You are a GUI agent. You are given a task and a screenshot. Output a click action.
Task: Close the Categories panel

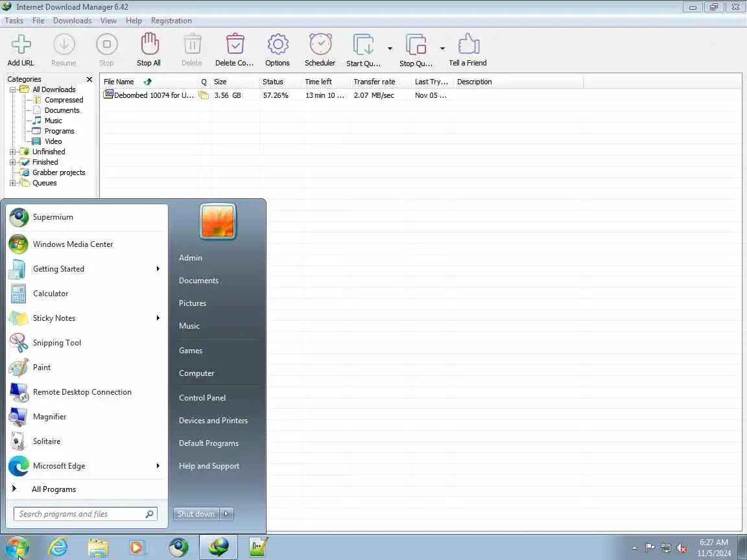(89, 79)
